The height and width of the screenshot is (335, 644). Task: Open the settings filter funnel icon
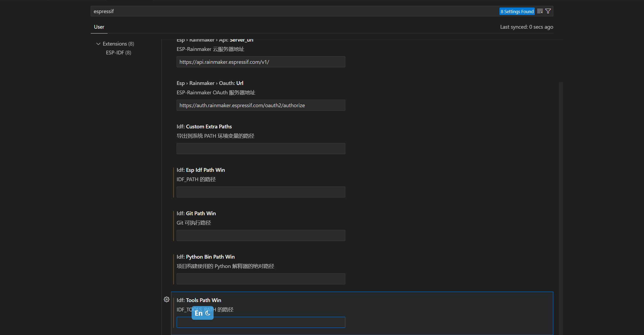[x=548, y=11]
